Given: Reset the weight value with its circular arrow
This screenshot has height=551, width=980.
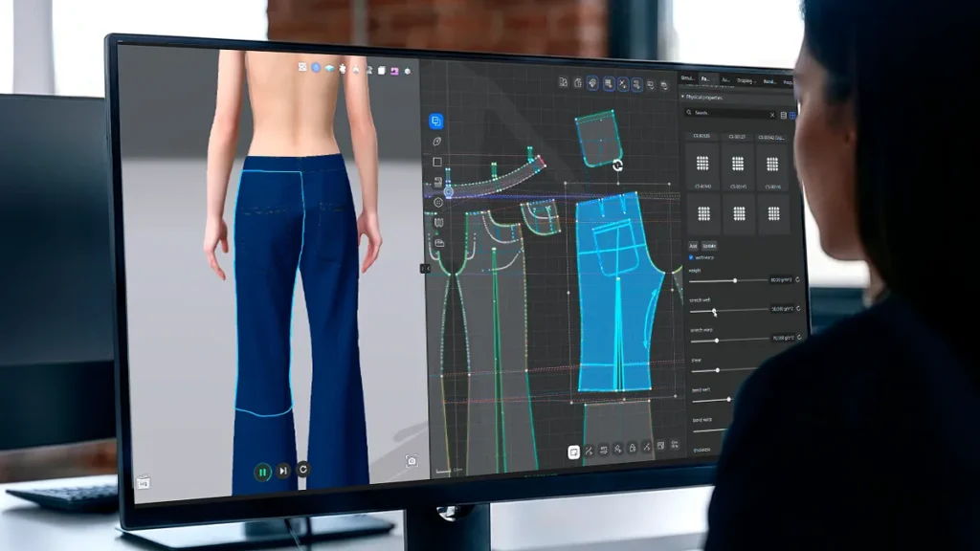Looking at the screenshot, I should (797, 280).
